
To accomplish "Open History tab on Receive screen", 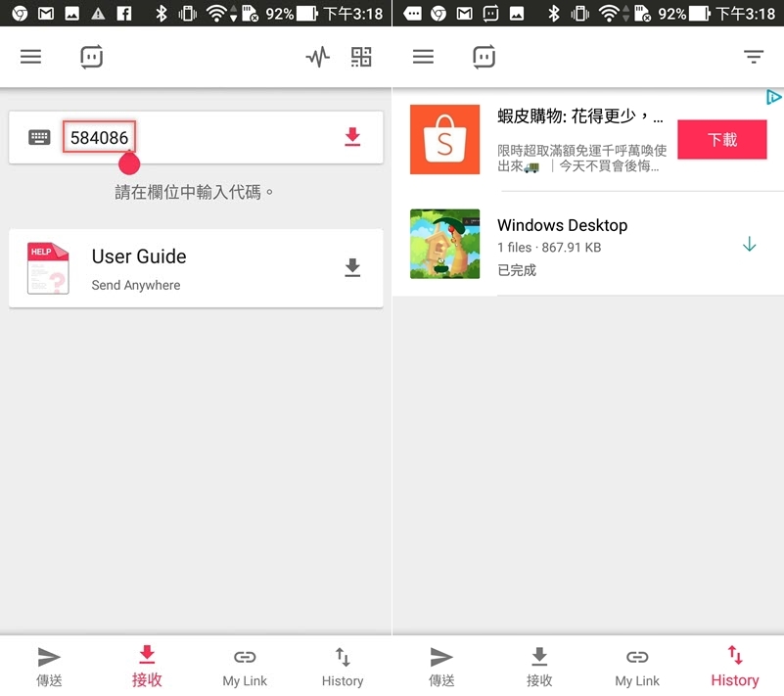I will pos(343,667).
